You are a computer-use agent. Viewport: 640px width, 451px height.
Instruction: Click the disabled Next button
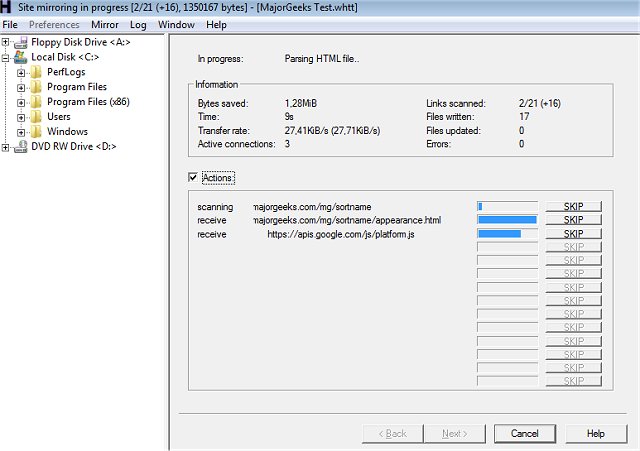coord(455,433)
